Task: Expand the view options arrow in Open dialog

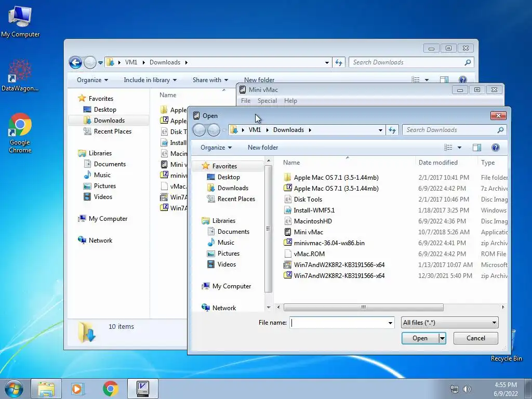Action: point(459,147)
